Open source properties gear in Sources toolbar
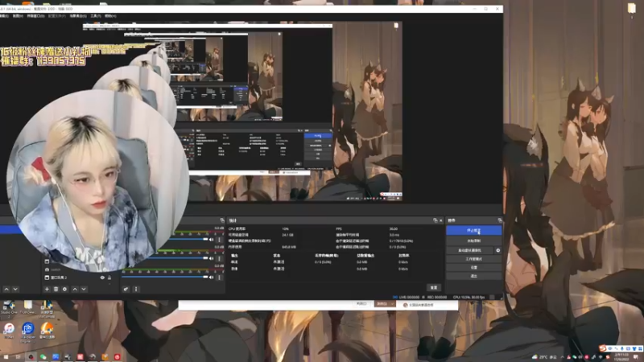This screenshot has width=644, height=362. (x=64, y=290)
